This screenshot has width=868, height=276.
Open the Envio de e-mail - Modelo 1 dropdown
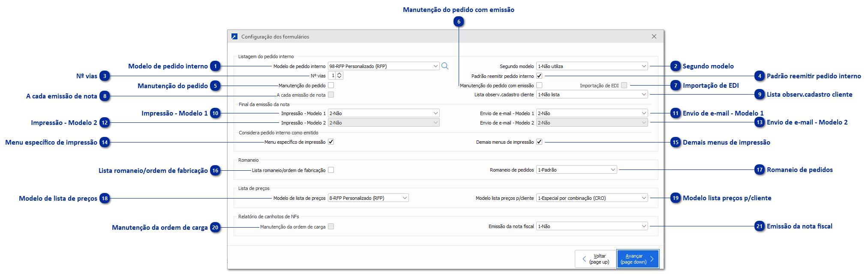(592, 113)
